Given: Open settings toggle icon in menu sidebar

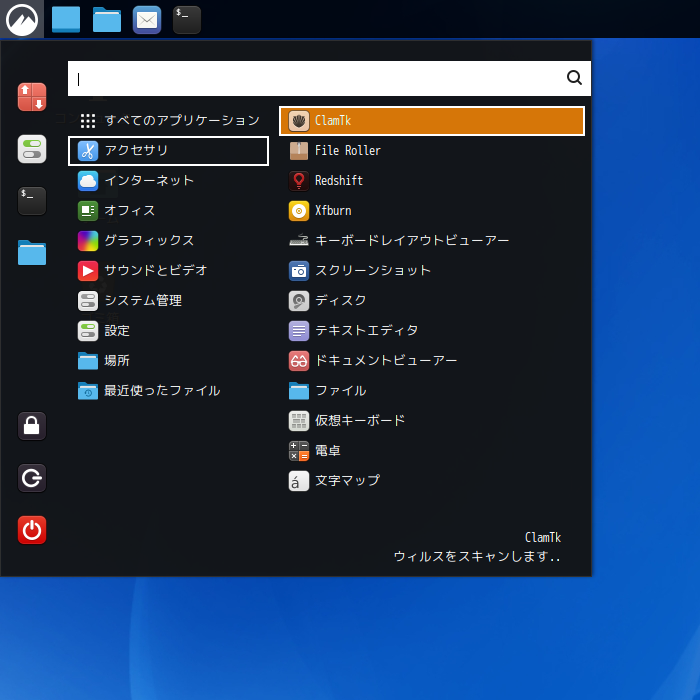Looking at the screenshot, I should click(x=32, y=149).
